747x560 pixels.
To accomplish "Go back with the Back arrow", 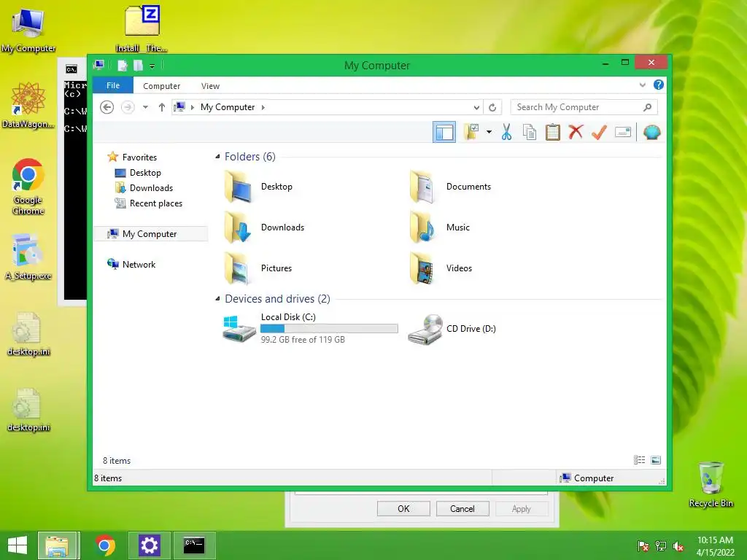I will point(107,107).
